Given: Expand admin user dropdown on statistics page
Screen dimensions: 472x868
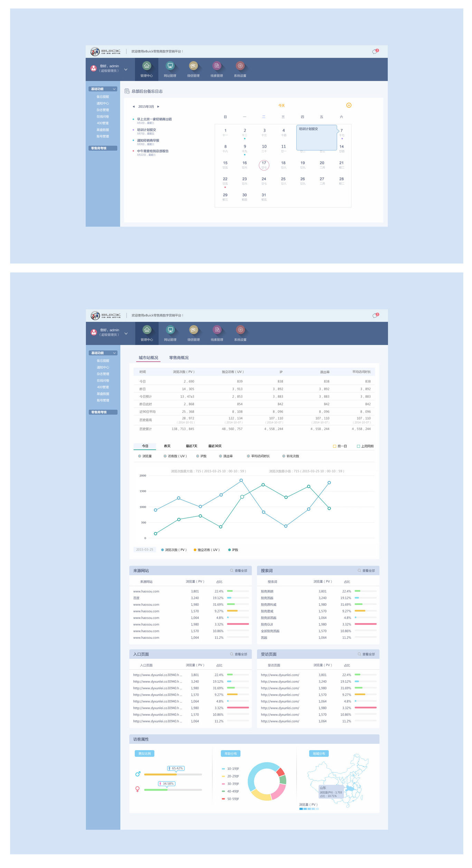Looking at the screenshot, I should coord(126,334).
